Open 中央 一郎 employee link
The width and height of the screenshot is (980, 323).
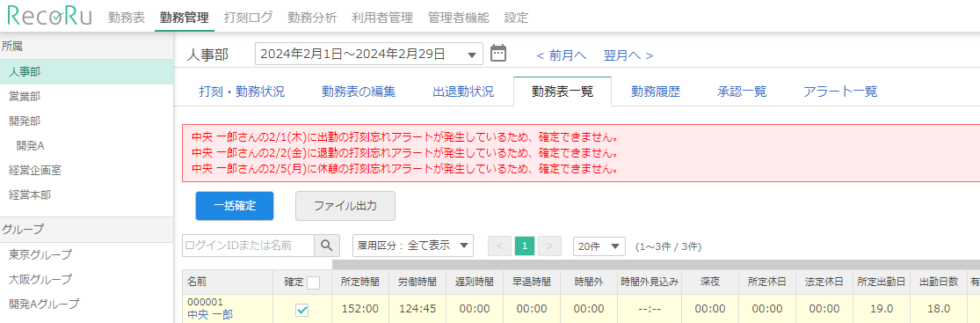[x=210, y=314]
